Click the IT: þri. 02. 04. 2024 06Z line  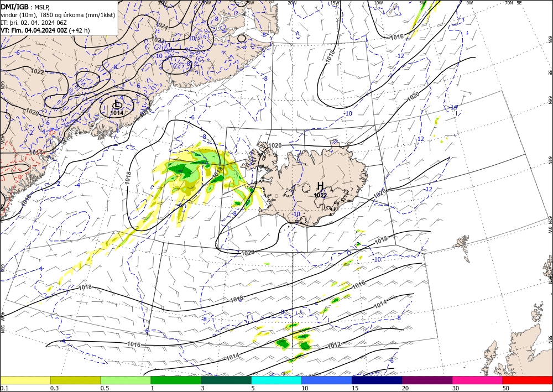coord(34,23)
